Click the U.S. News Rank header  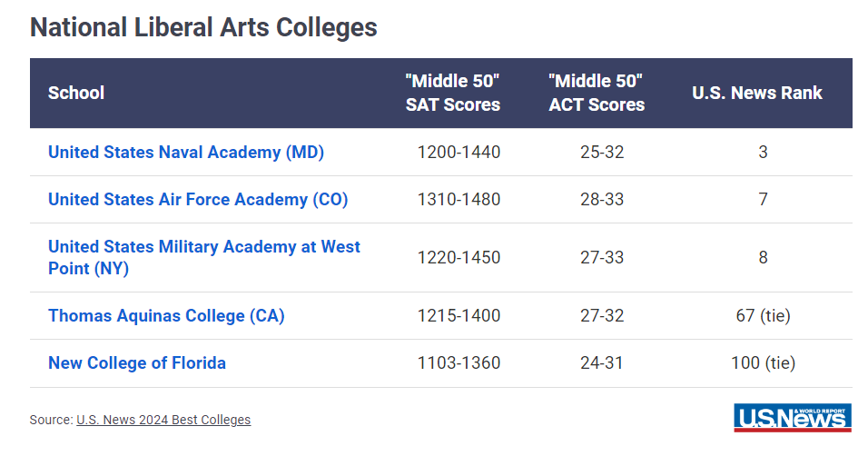pyautogui.click(x=756, y=93)
